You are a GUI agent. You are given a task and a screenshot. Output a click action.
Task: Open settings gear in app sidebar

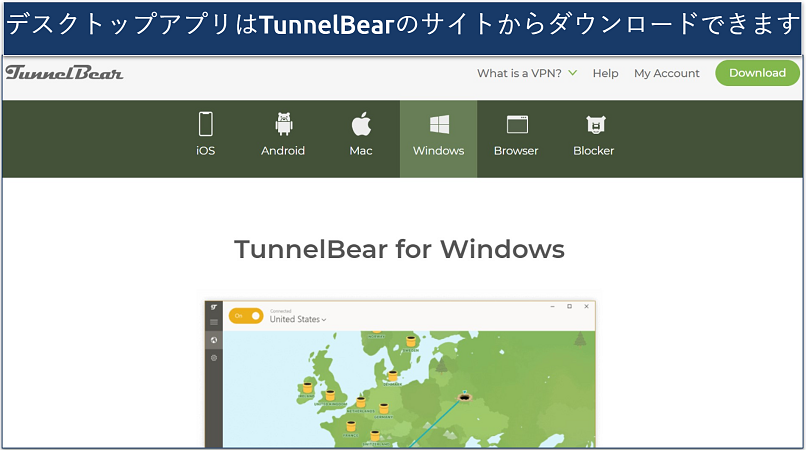point(214,357)
